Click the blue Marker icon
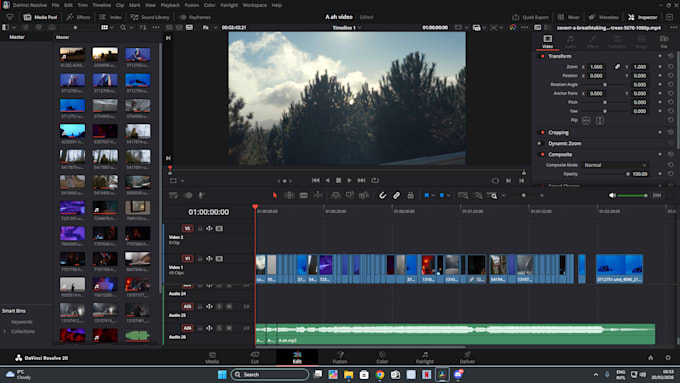The height and width of the screenshot is (383, 680). point(442,196)
